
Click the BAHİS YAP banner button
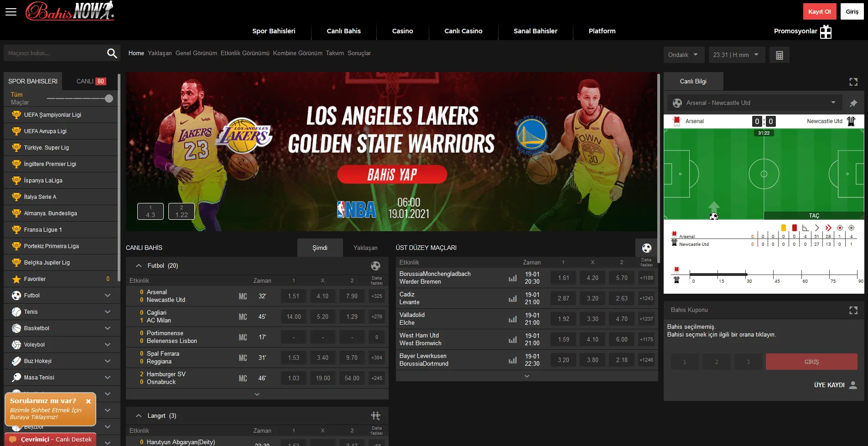(x=392, y=174)
